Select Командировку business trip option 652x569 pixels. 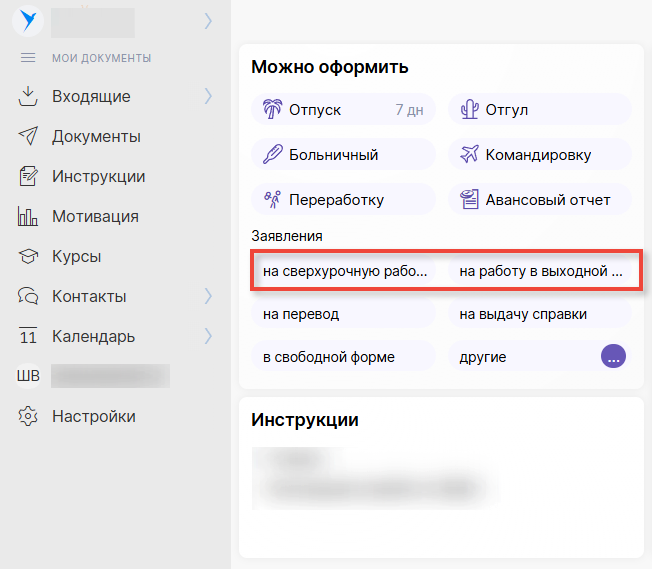pos(539,155)
